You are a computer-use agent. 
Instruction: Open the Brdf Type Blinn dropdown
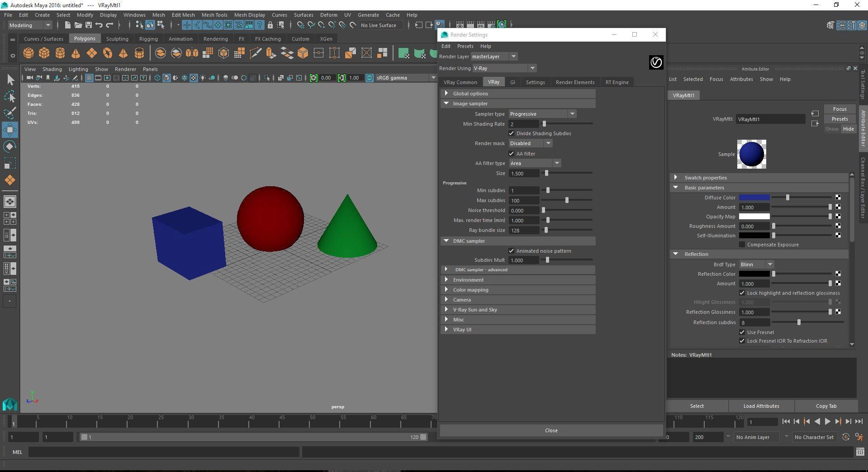click(x=756, y=264)
